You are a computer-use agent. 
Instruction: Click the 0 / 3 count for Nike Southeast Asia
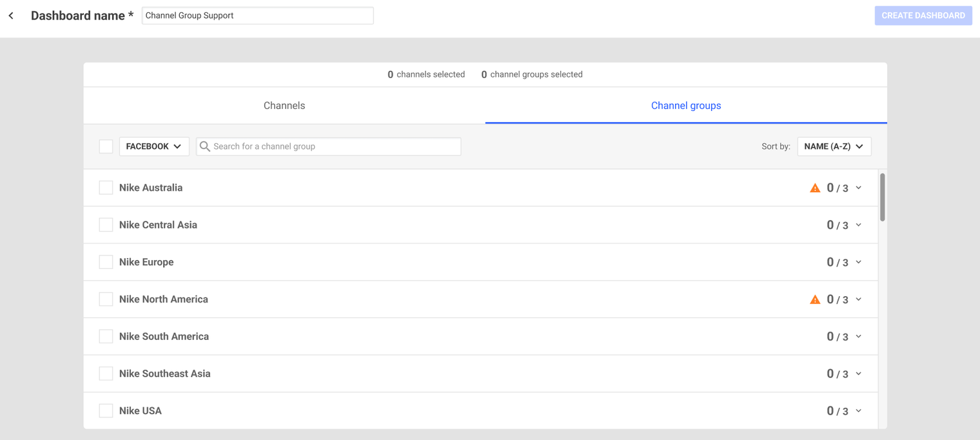[x=838, y=374]
